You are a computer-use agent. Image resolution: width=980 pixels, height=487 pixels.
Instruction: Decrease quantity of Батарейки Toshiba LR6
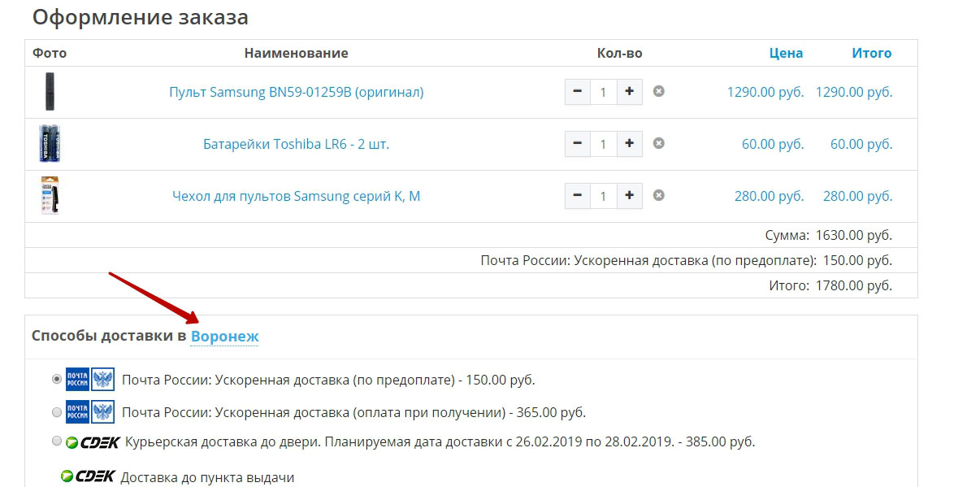578,144
